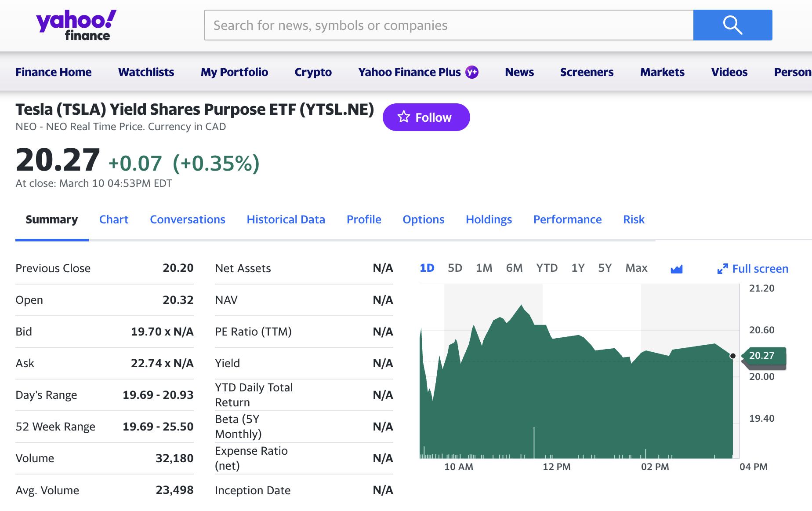Click the 20.27 current price heading
Image resolution: width=812 pixels, height=511 pixels.
pos(58,160)
